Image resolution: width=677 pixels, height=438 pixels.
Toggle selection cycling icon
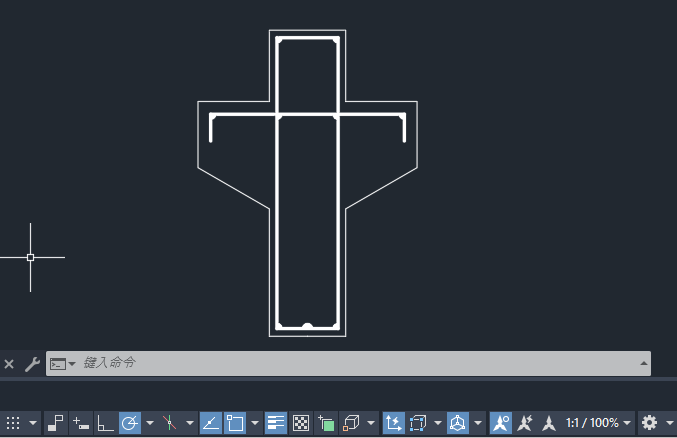(326, 423)
